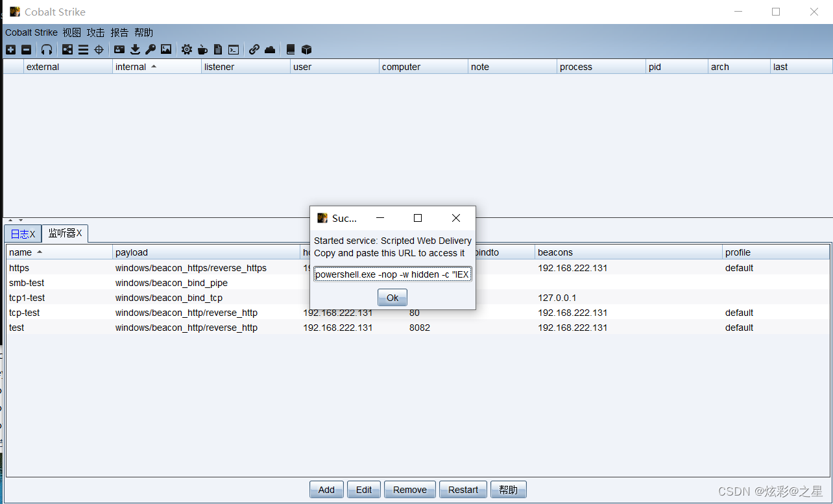Click the Cobalt Strike title bar app icon
The height and width of the screenshot is (504, 833).
14,12
